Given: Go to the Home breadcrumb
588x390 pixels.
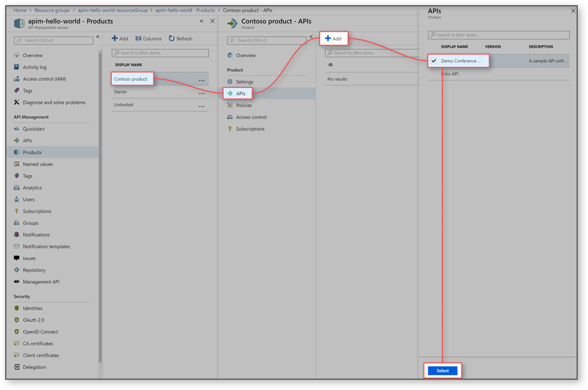Looking at the screenshot, I should [x=20, y=11].
